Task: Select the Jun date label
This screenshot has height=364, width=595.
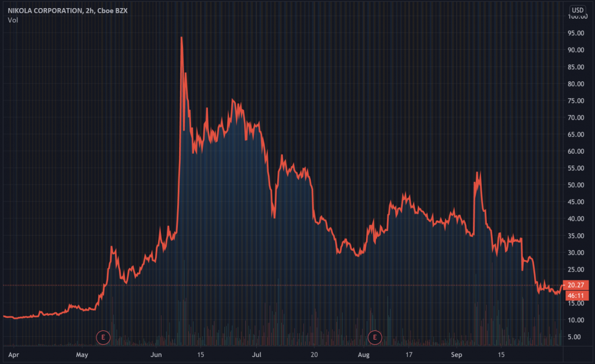Action: 156,355
